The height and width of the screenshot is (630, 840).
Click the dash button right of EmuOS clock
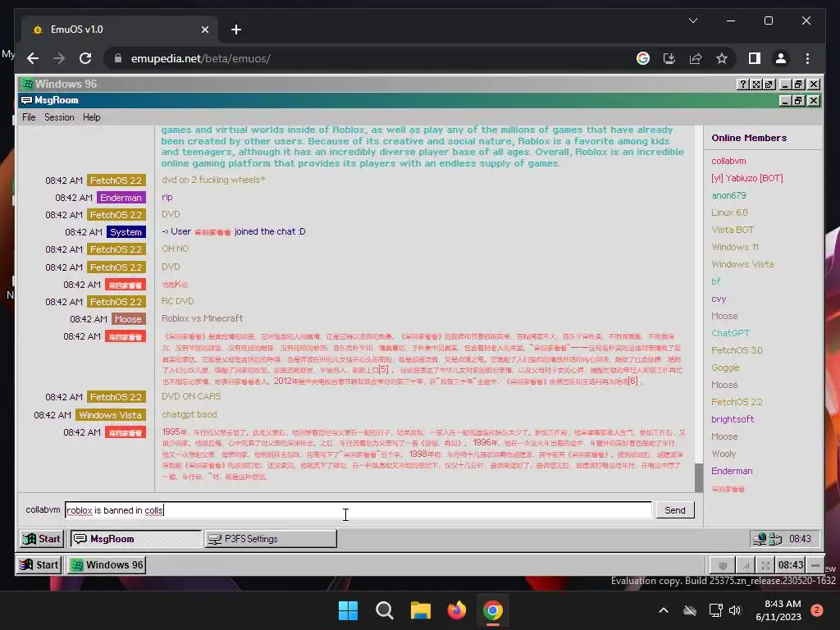(x=815, y=565)
